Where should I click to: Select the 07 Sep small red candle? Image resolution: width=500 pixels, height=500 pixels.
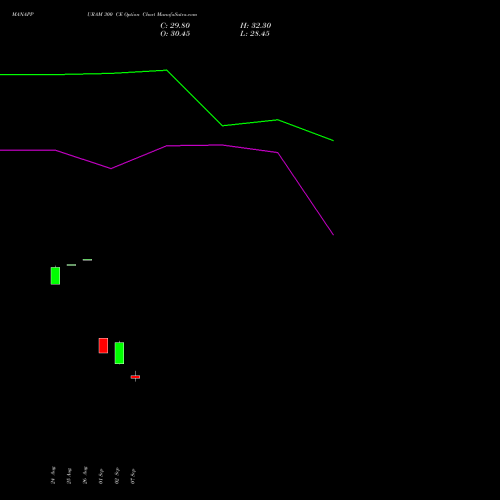[135, 377]
